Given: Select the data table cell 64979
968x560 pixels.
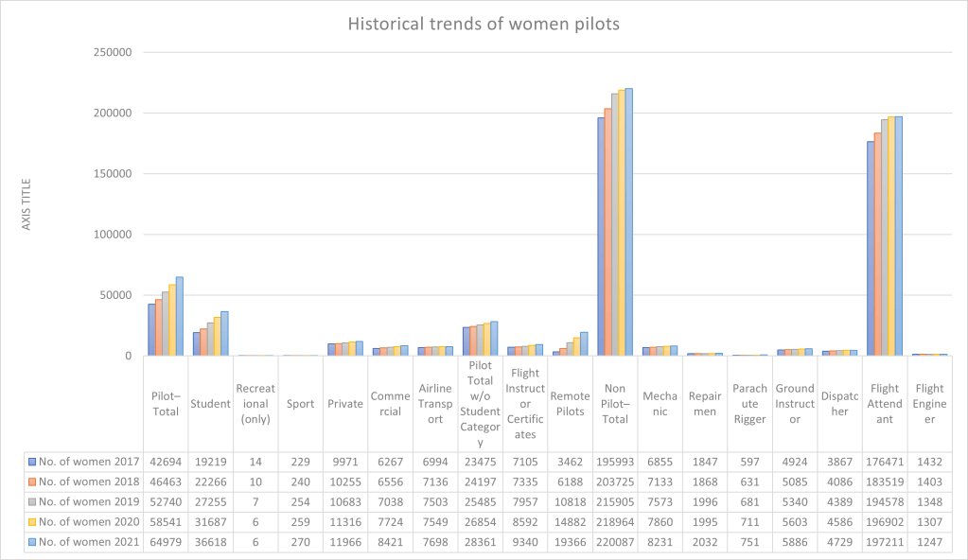Looking at the screenshot, I should [165, 541].
